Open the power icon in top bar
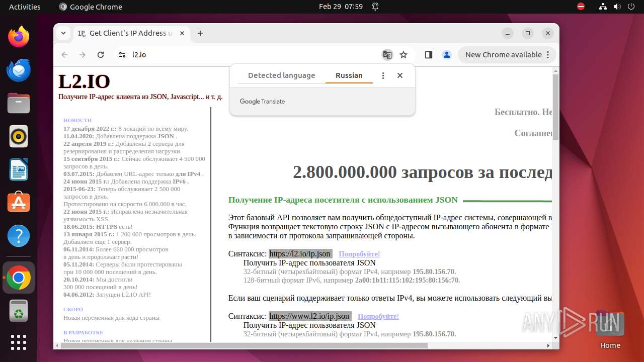This screenshot has width=644, height=362. (x=631, y=7)
